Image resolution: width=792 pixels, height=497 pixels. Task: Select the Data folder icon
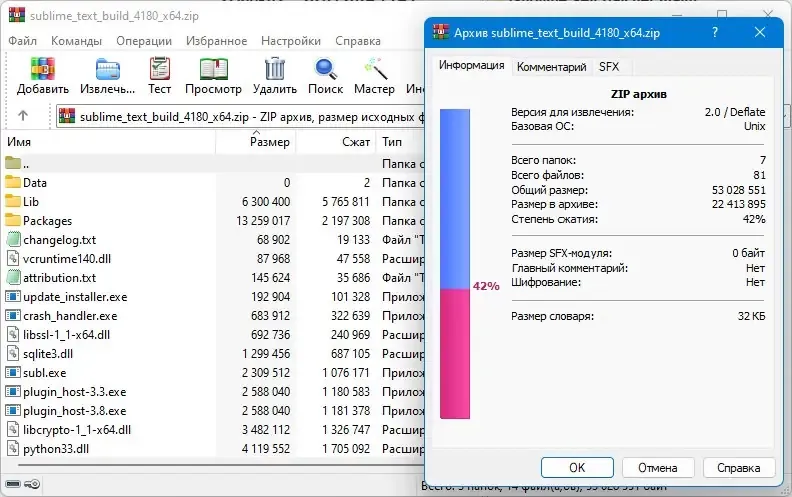coord(13,182)
